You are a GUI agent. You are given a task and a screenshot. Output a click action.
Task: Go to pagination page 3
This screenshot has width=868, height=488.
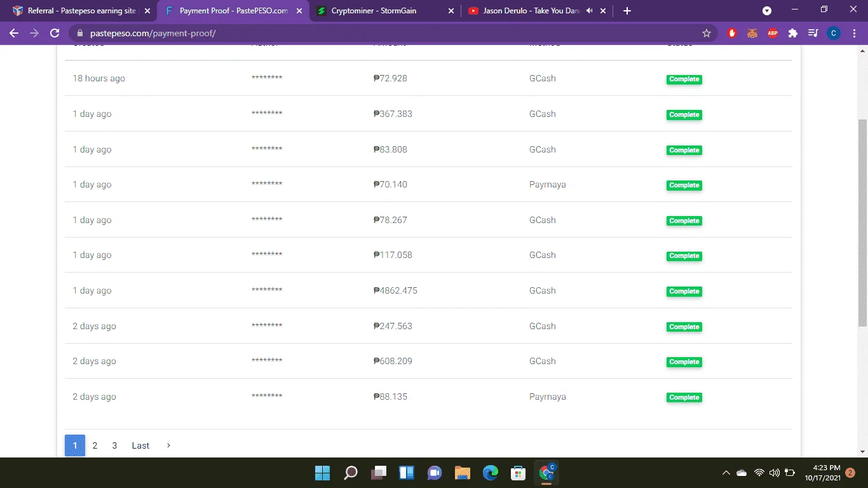[114, 445]
